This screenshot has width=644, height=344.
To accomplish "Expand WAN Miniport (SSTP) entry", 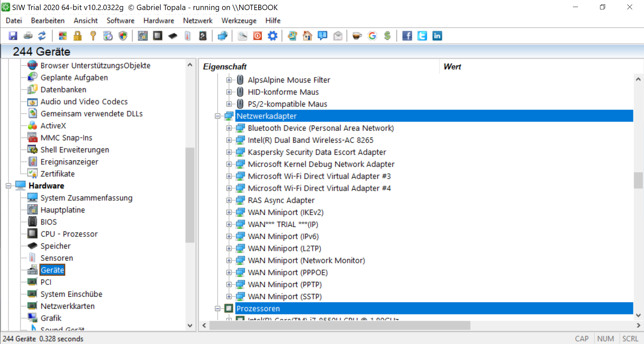I will 229,297.
